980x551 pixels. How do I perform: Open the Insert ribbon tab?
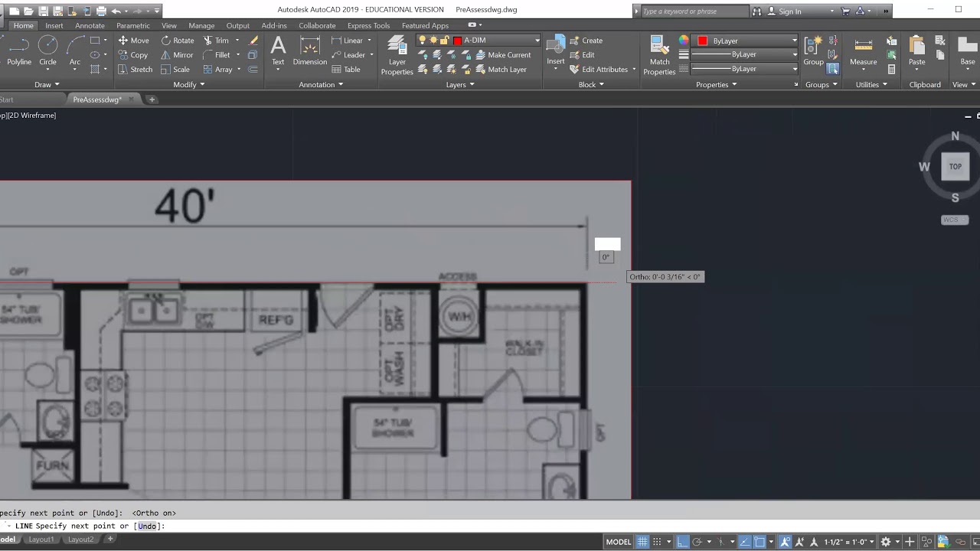click(54, 25)
